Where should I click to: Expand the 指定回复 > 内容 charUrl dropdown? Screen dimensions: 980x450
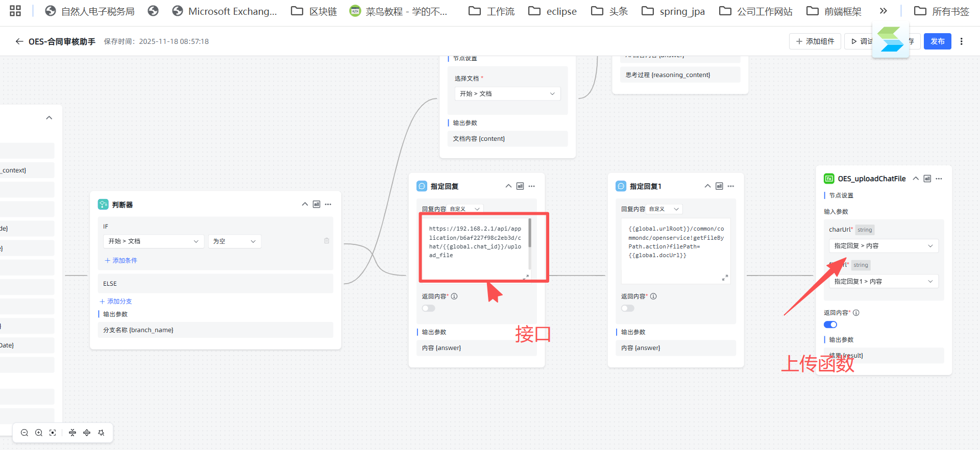coord(884,246)
